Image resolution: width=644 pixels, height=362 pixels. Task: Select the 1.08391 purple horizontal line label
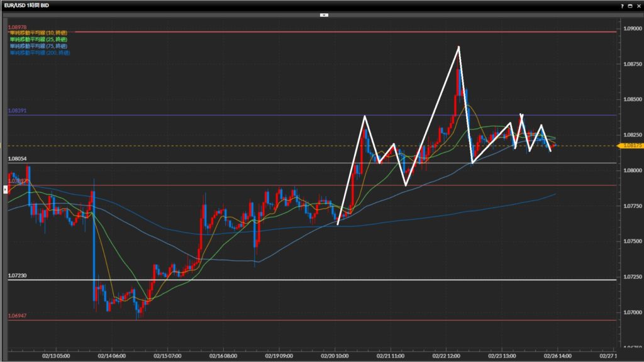pyautogui.click(x=18, y=111)
